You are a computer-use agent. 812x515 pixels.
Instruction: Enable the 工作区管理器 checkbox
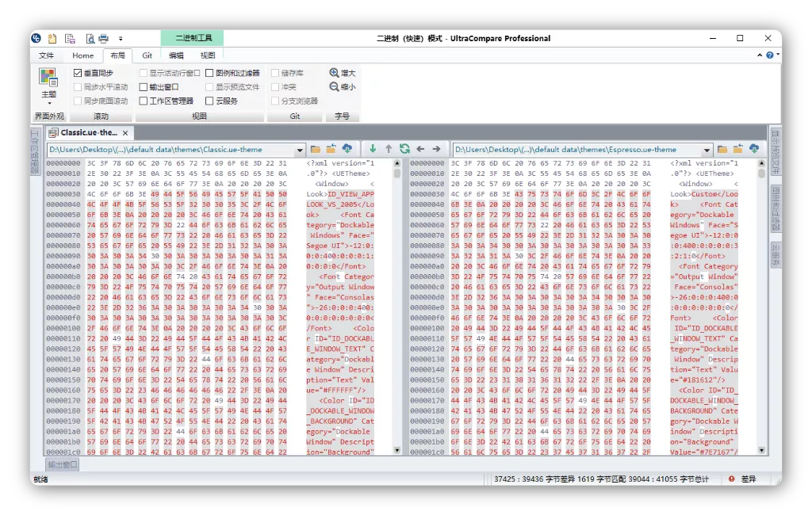pyautogui.click(x=144, y=101)
